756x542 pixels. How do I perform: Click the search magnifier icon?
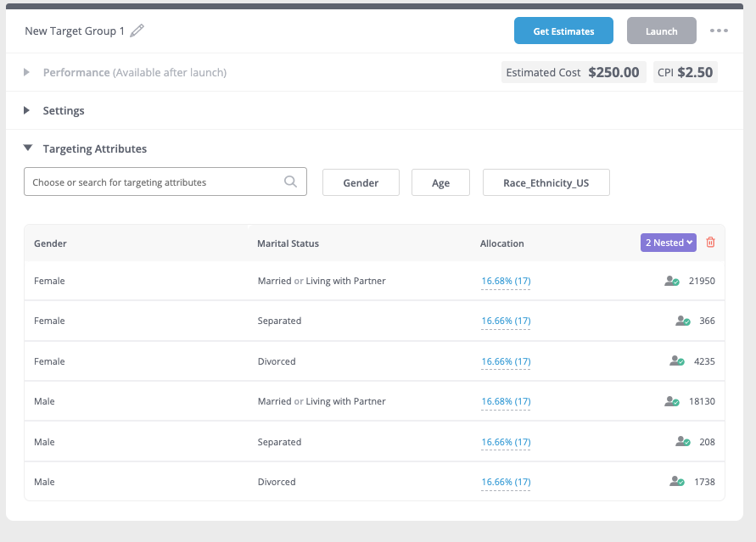[290, 182]
